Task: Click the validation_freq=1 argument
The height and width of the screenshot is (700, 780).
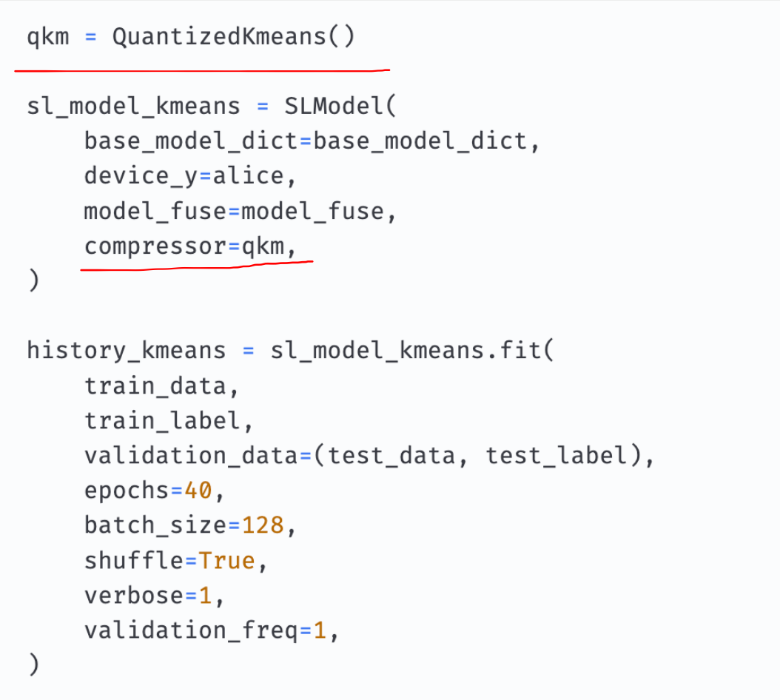Action: [205, 631]
